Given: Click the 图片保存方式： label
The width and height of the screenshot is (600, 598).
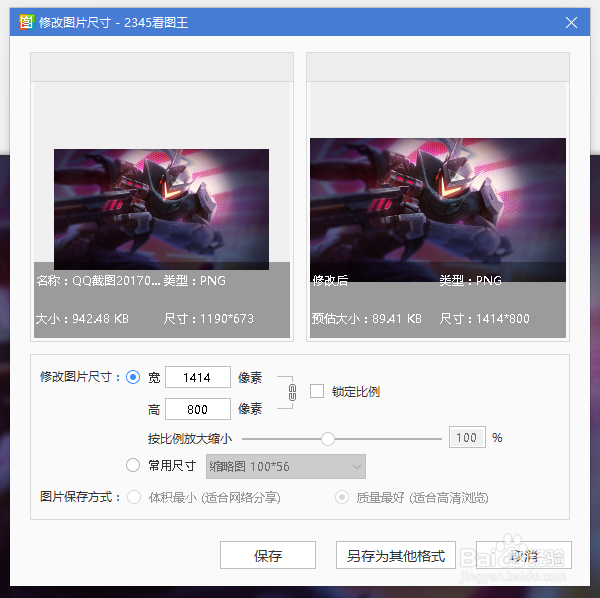Looking at the screenshot, I should pos(80,497).
